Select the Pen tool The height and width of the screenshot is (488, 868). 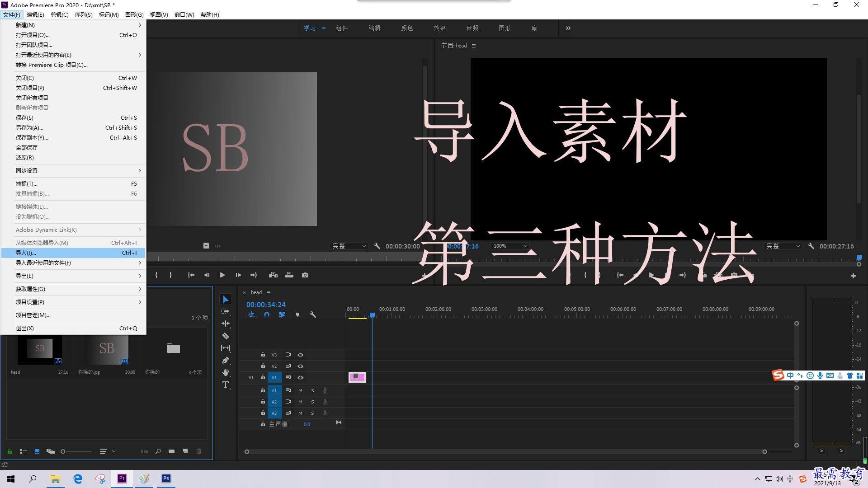(226, 360)
